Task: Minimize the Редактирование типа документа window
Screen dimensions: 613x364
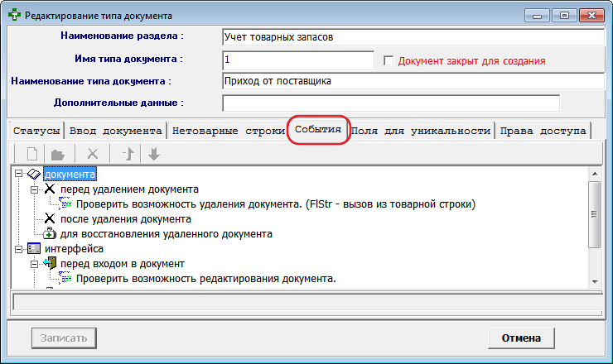Action: 537,16
